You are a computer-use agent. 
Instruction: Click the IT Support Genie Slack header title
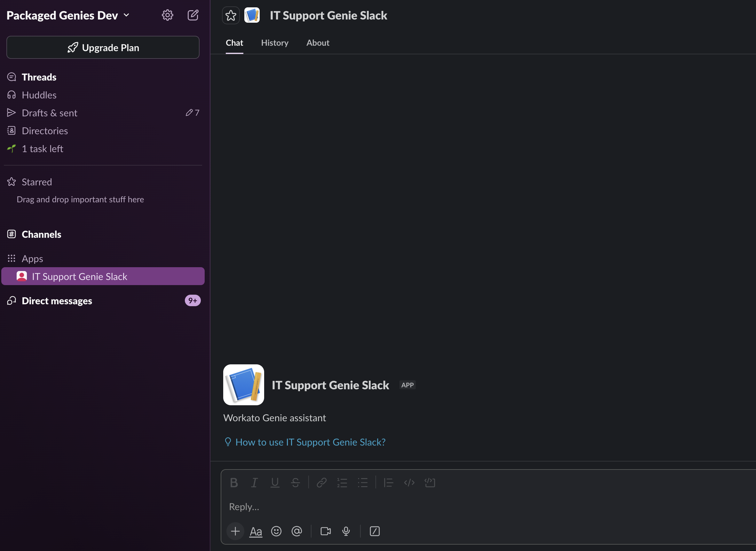pos(328,15)
